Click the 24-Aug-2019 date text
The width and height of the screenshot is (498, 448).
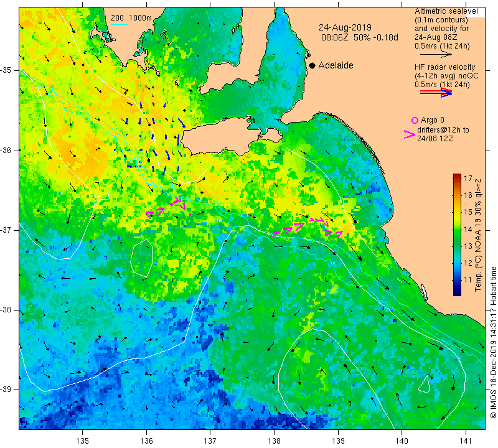[345, 27]
